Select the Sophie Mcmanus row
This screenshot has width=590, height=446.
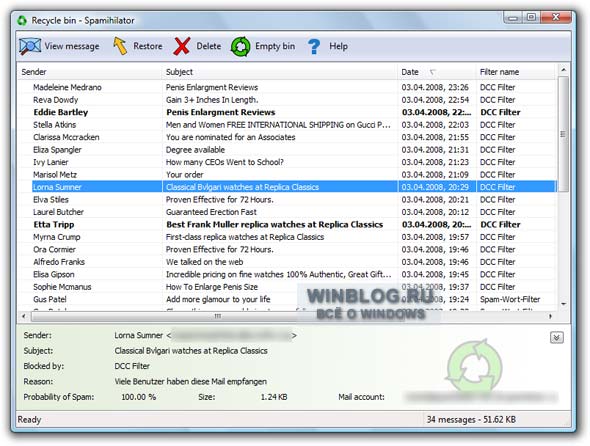(287, 286)
